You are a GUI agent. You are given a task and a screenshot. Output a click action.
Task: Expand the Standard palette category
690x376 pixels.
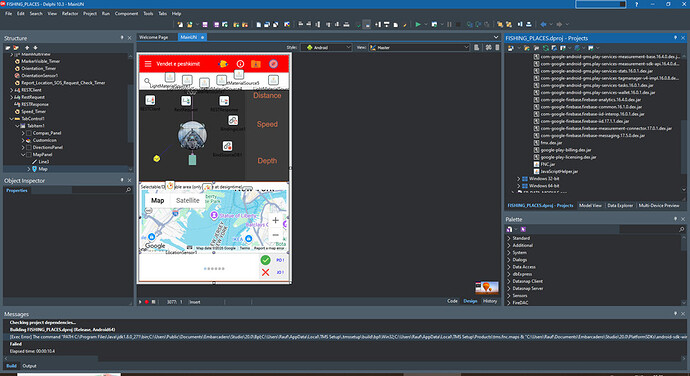(x=509, y=238)
